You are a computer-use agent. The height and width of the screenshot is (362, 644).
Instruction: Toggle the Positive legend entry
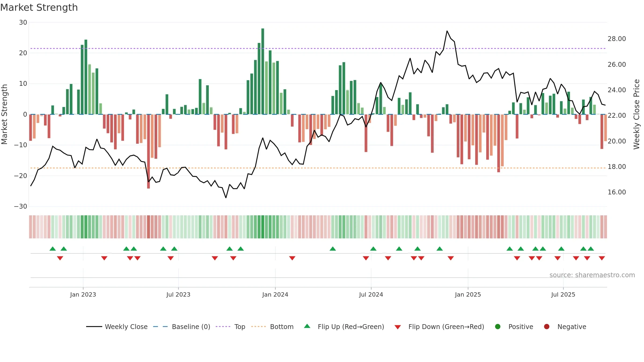coord(514,327)
